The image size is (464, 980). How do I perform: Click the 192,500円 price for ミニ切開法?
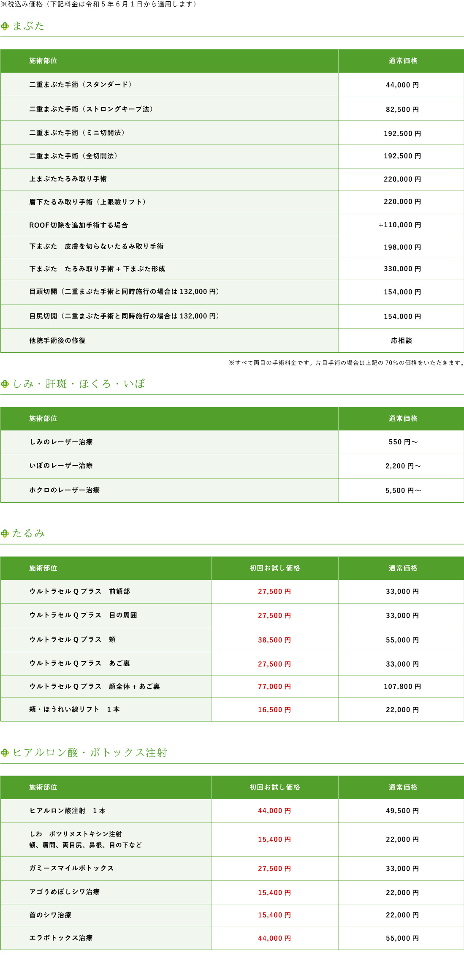click(x=402, y=133)
